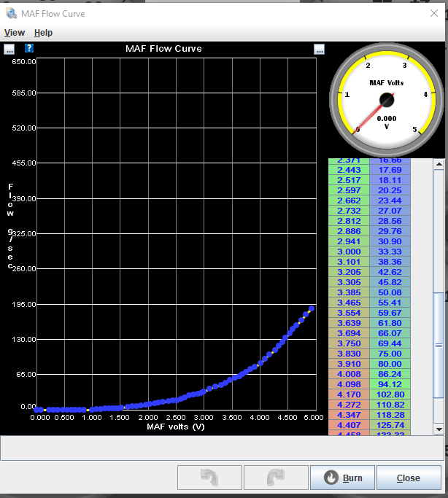Select the flow cell 86.24

click(390, 374)
